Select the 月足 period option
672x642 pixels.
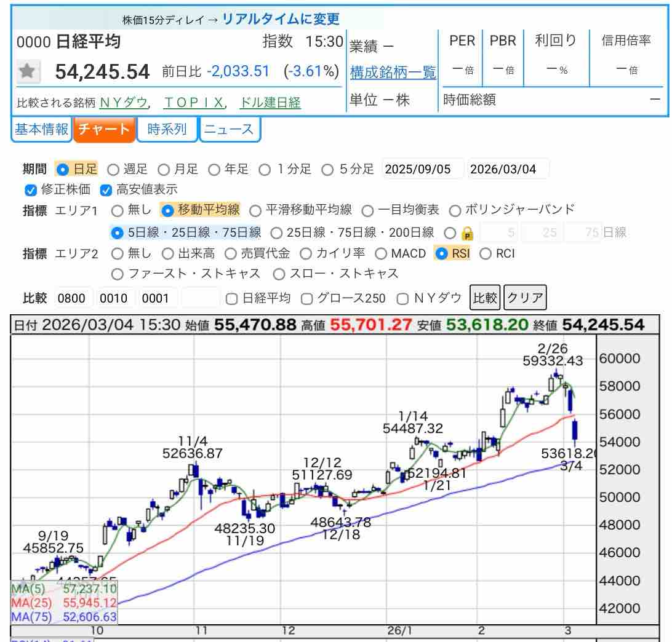tap(164, 170)
